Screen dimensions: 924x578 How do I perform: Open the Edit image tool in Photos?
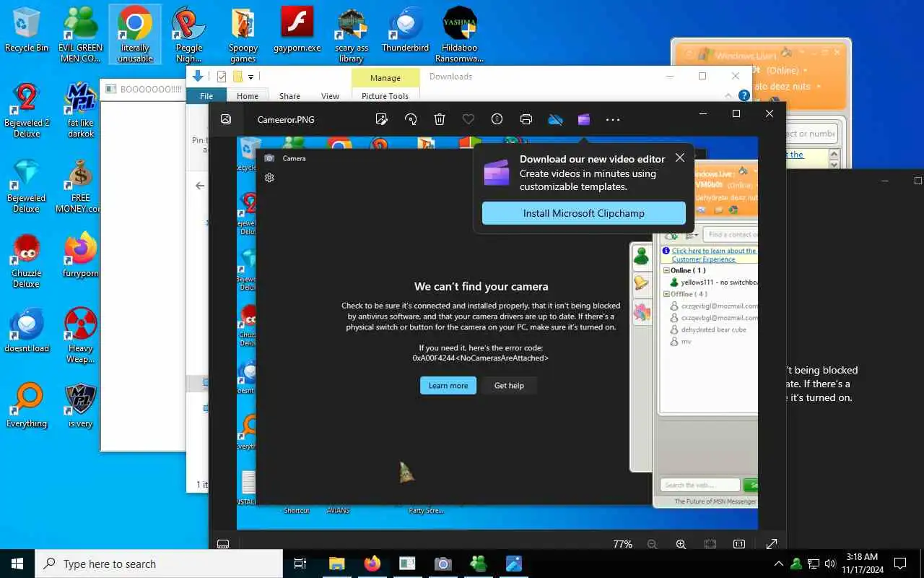click(x=382, y=119)
